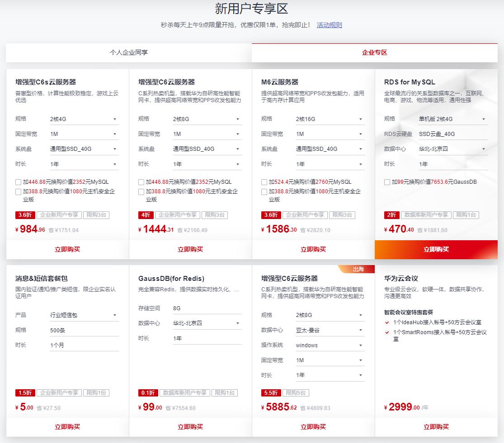Click 立即购买 for top 增强型C6云服务器
Viewport: 504px width, 443px height.
[x=190, y=249]
